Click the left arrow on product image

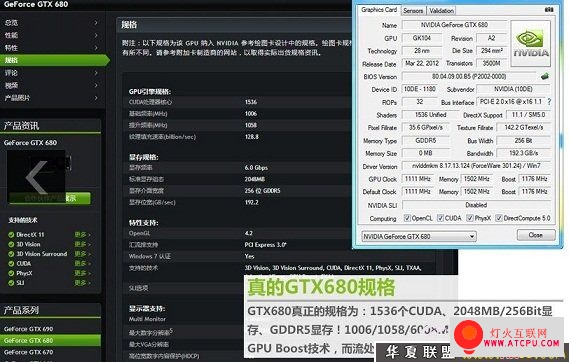tap(37, 177)
